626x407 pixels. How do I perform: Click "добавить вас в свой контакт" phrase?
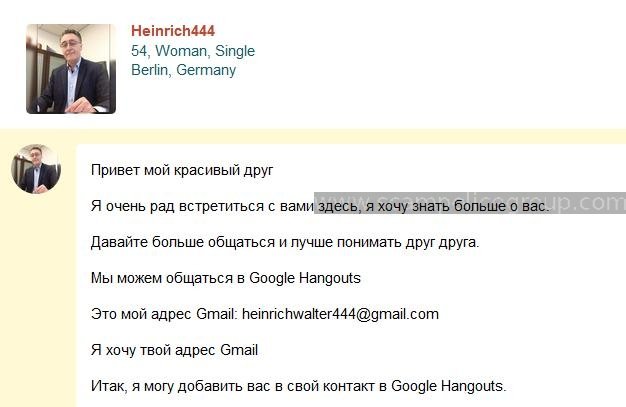pyautogui.click(x=276, y=386)
